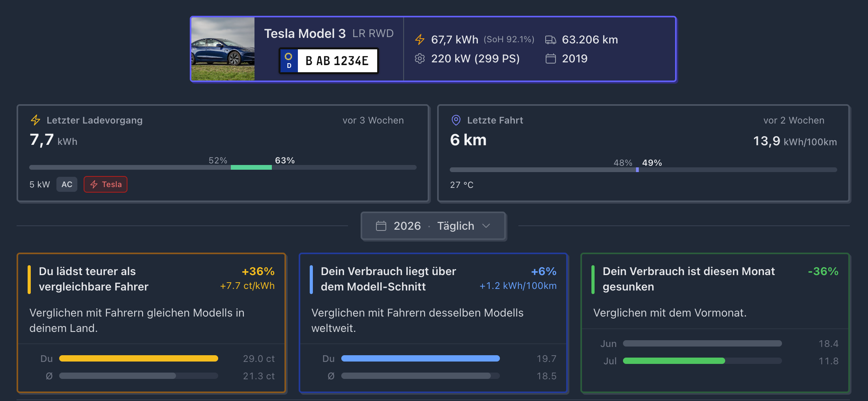Click the Dein Verbrauch ist diesen Monat gesunken heading
The image size is (868, 401).
point(689,279)
